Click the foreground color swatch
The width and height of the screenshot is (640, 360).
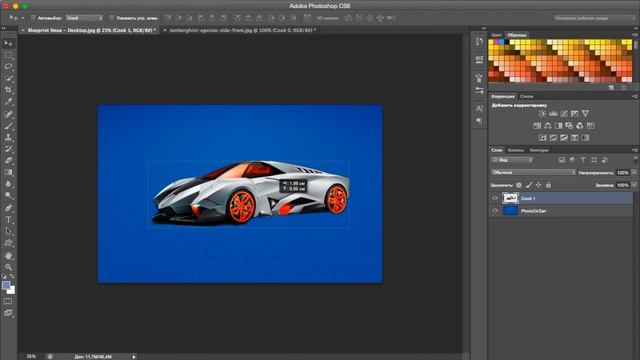6,286
